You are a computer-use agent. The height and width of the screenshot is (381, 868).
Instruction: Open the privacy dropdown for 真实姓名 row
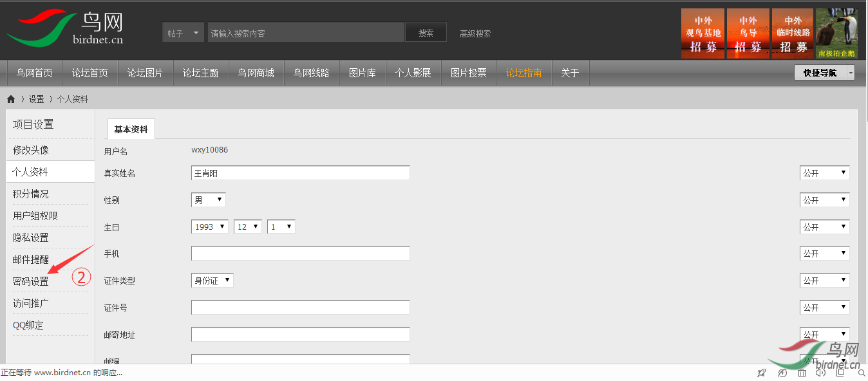tap(824, 173)
